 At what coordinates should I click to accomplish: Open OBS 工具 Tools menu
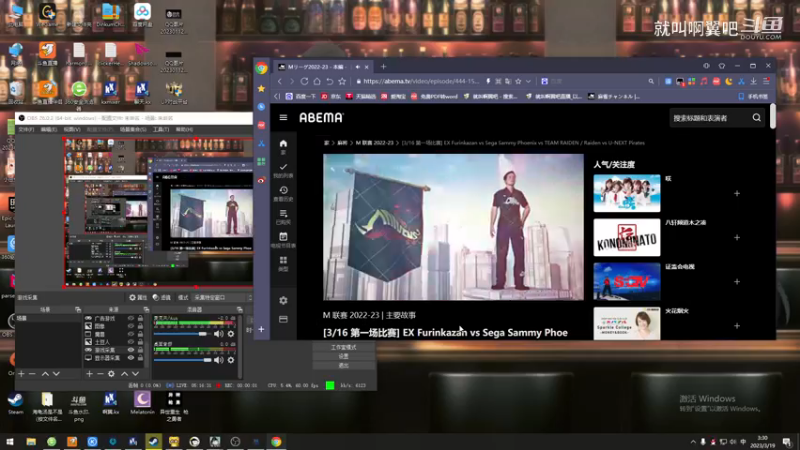tap(160, 130)
